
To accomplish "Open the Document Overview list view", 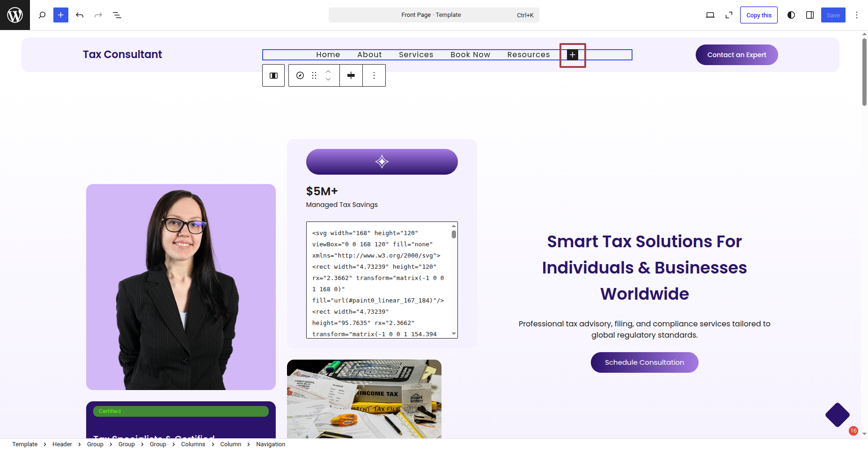I will [117, 15].
